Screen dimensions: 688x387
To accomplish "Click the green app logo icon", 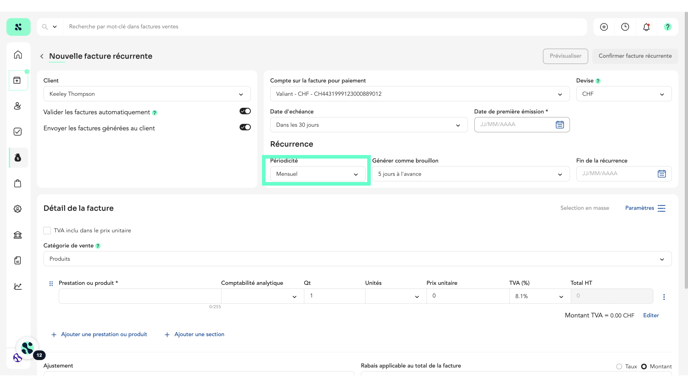I will (x=18, y=27).
